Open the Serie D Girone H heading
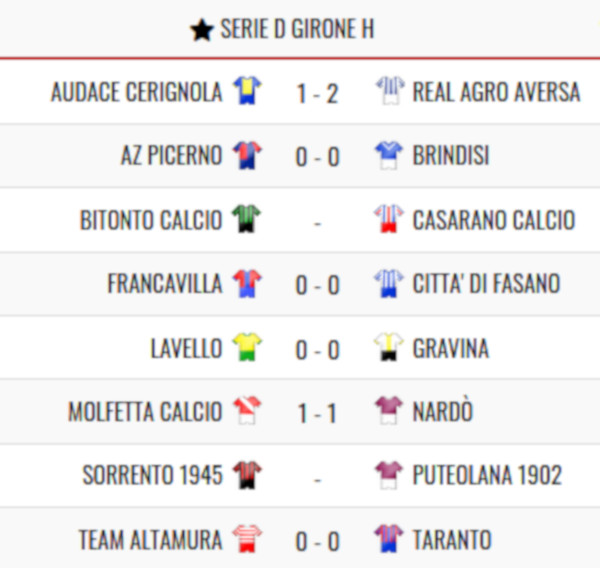600x568 pixels. coord(297,29)
